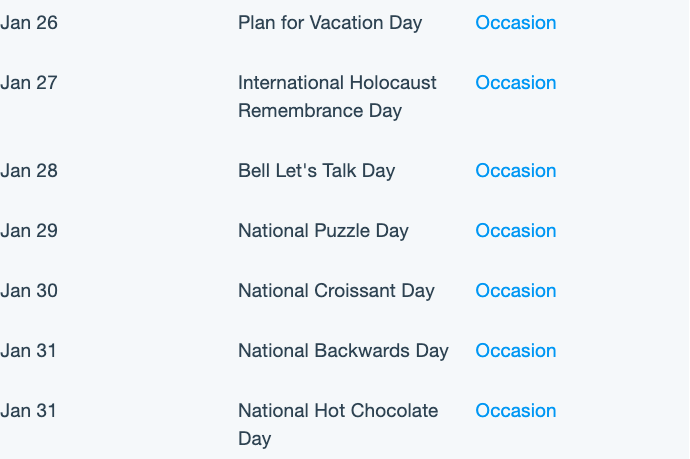The width and height of the screenshot is (690, 459).
Task: Select Jan 31 date for National Backwards Day
Action: 28,351
